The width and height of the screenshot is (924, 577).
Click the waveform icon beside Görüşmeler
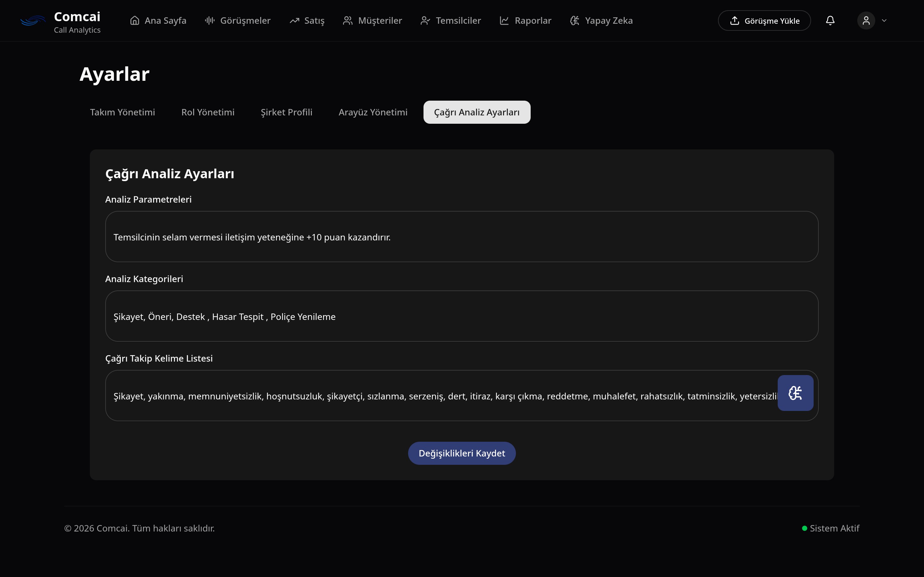[x=210, y=21]
